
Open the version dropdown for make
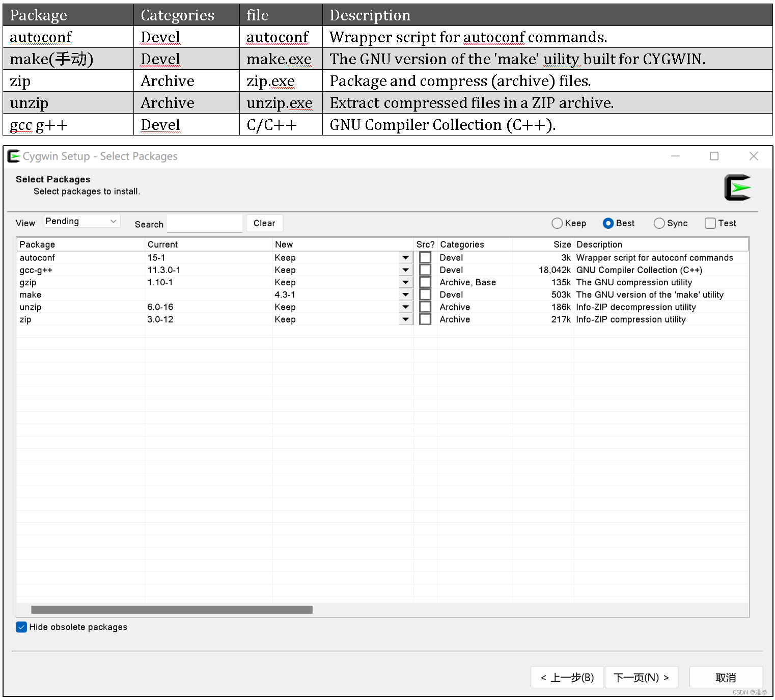(406, 294)
